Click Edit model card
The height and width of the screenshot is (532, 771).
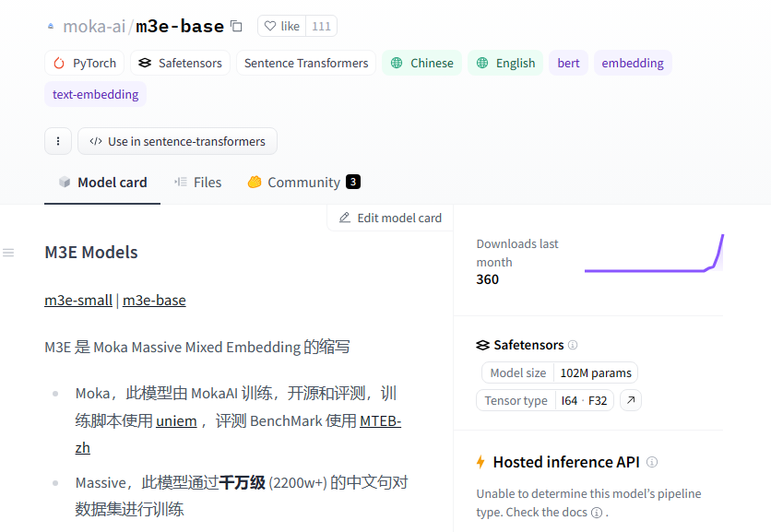(x=390, y=218)
